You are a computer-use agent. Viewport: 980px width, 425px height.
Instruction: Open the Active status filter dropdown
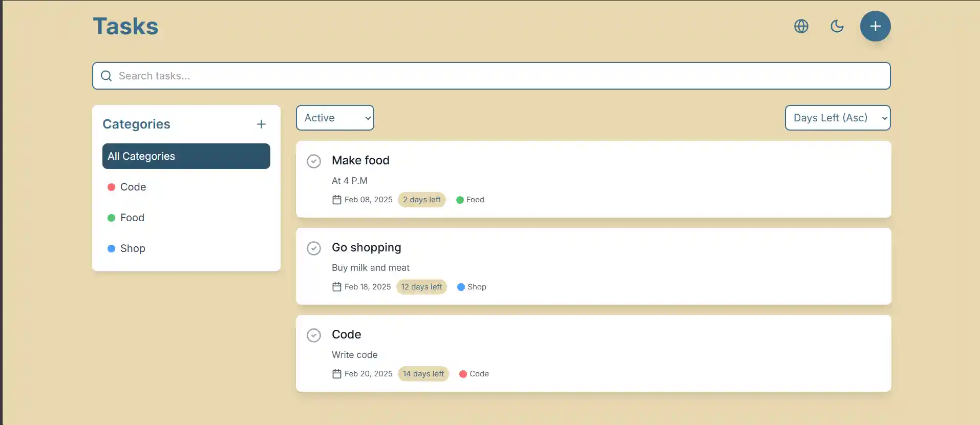coord(335,118)
